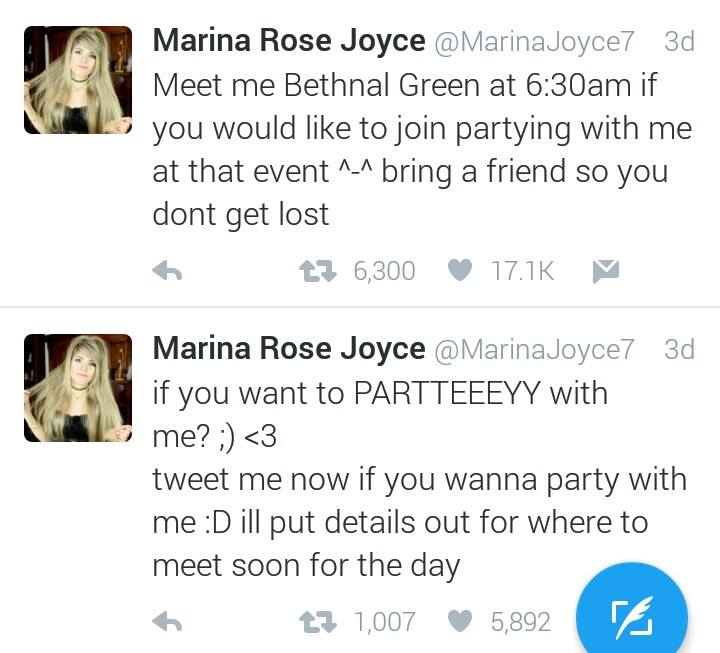The image size is (720, 653).
Task: View the 6,300 retweets count
Action: pyautogui.click(x=384, y=270)
